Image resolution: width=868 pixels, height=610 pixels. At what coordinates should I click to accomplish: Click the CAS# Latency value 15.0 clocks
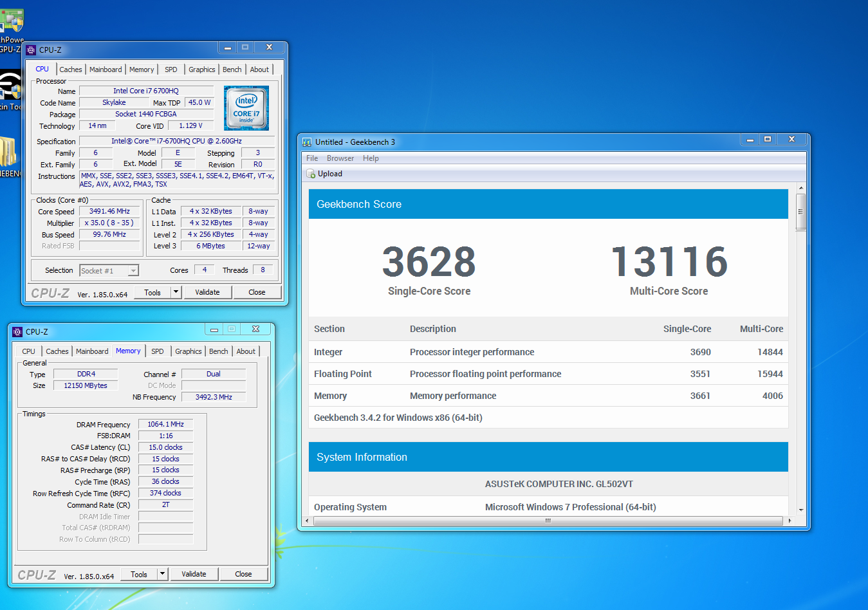(x=165, y=447)
